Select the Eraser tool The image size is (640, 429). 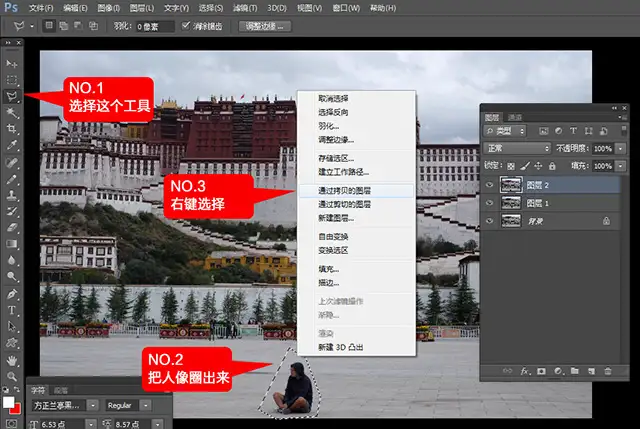click(11, 228)
